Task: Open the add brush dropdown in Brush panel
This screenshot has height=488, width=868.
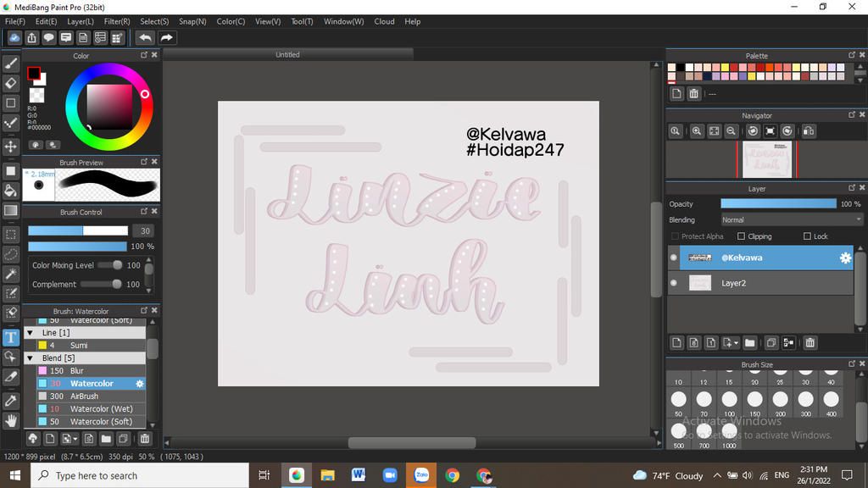Action: pos(75,440)
